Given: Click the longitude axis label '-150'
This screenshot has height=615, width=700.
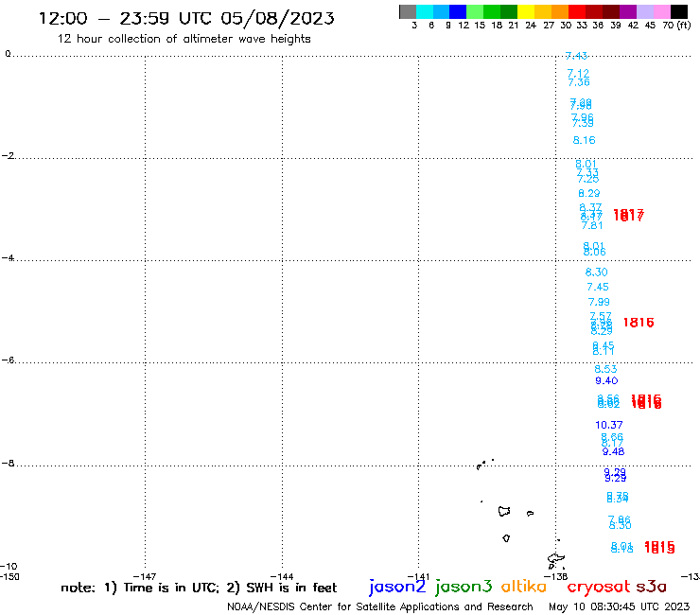Looking at the screenshot, I should (x=9, y=576).
